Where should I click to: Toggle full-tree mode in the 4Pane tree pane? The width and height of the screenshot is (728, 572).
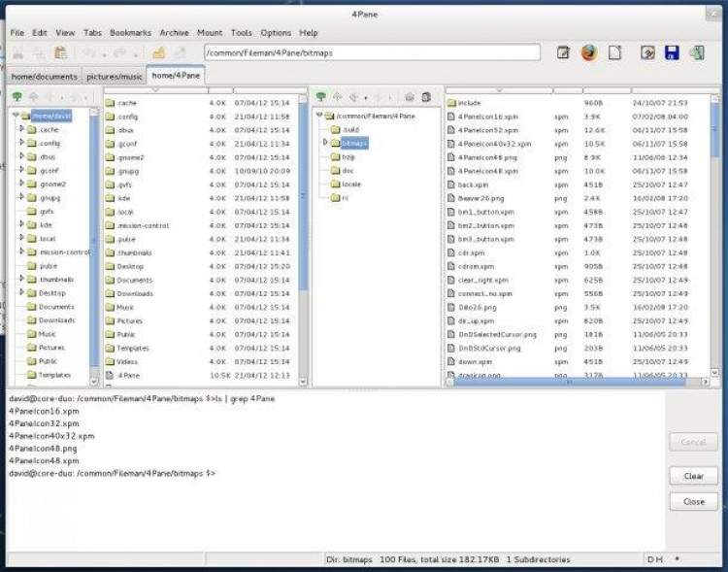point(320,97)
